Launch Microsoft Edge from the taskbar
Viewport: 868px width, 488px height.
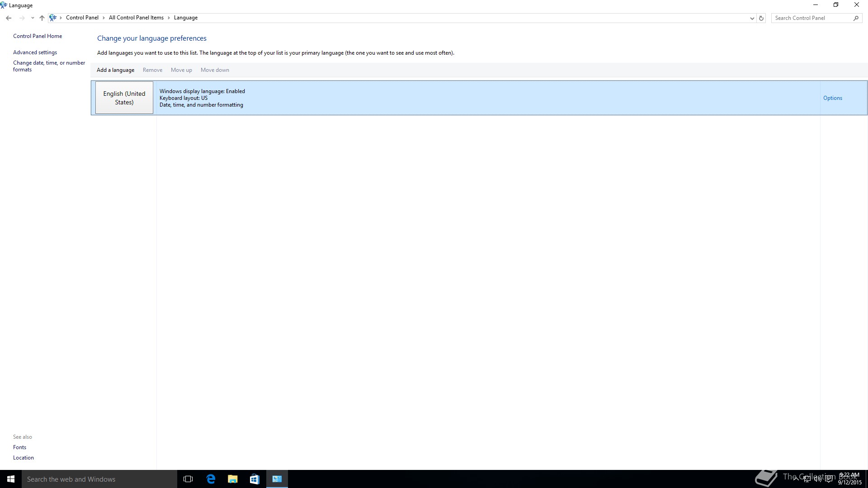pyautogui.click(x=211, y=479)
